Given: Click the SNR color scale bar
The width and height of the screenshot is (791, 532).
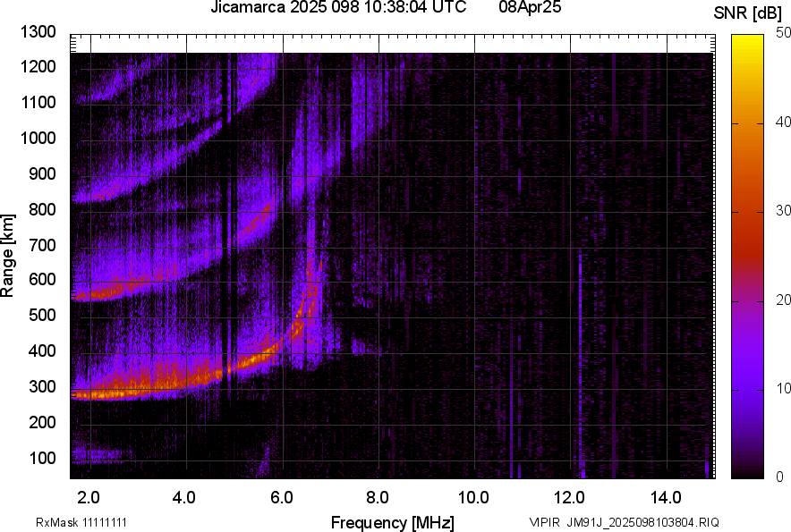Looking at the screenshot, I should 747,257.
